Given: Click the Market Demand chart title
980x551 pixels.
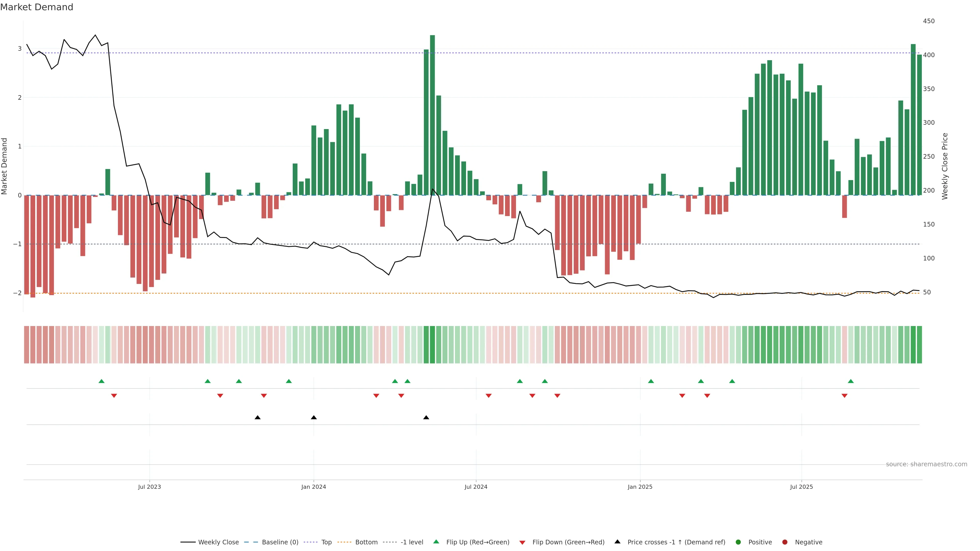Looking at the screenshot, I should pyautogui.click(x=37, y=7).
